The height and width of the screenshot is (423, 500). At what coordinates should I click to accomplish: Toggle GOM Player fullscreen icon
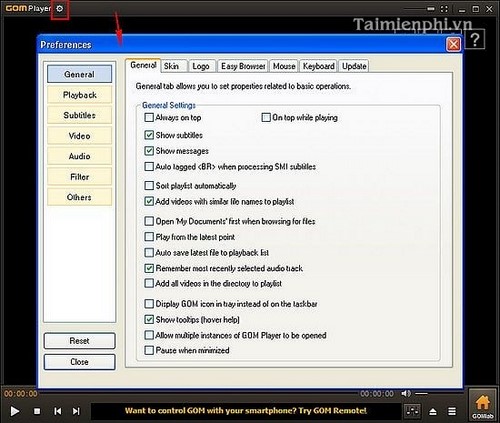[444, 9]
